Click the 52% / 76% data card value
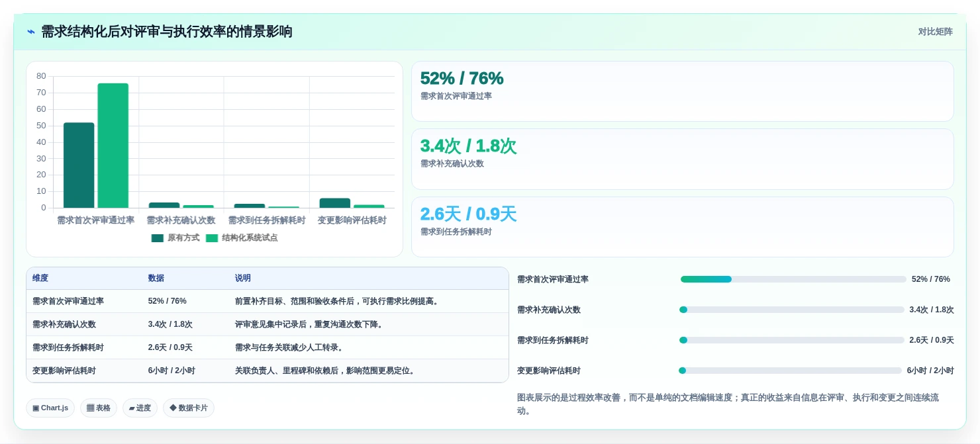This screenshot has width=980, height=444. [462, 78]
